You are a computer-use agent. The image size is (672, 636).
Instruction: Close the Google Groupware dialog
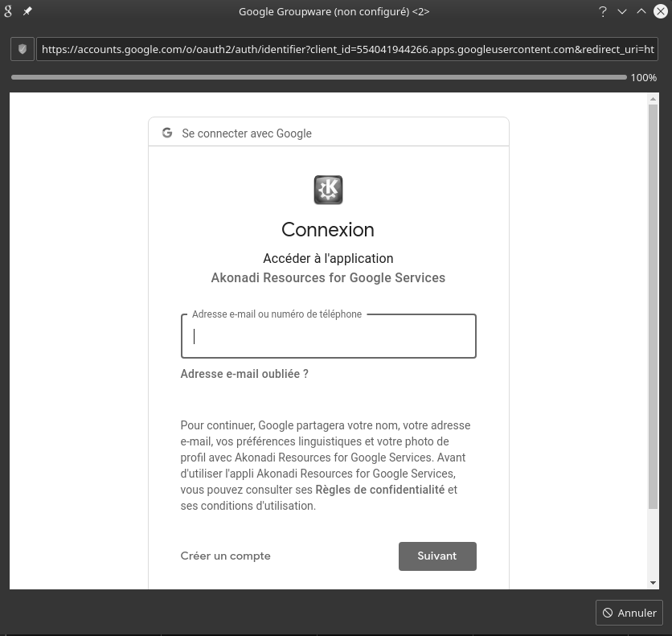pyautogui.click(x=661, y=11)
